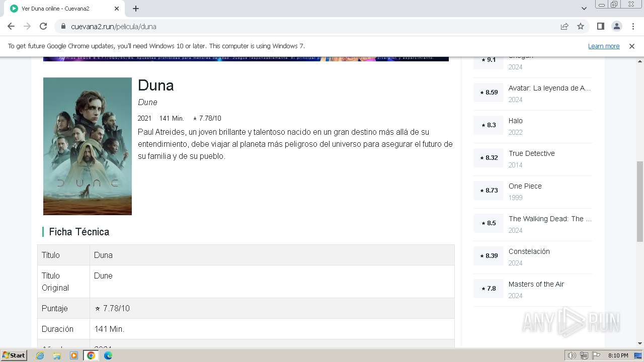
Task: Launch Microsoft Edge from the taskbar
Action: click(x=108, y=355)
